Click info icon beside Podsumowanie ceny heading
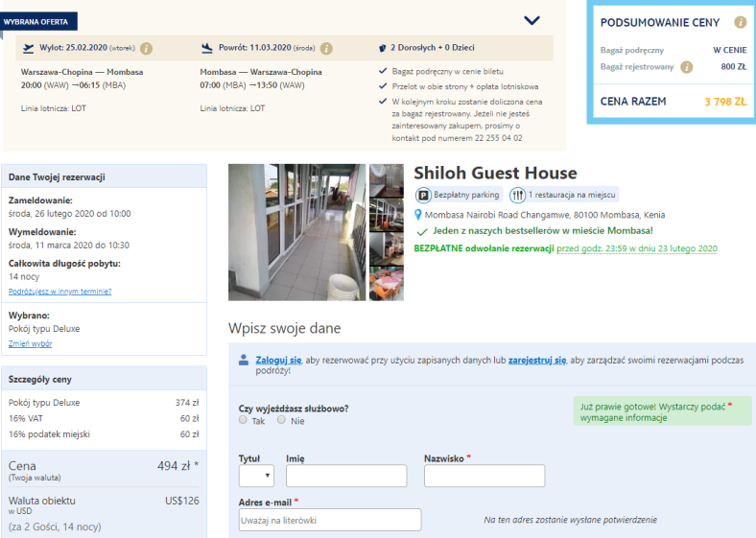This screenshot has height=538, width=756. click(x=740, y=22)
